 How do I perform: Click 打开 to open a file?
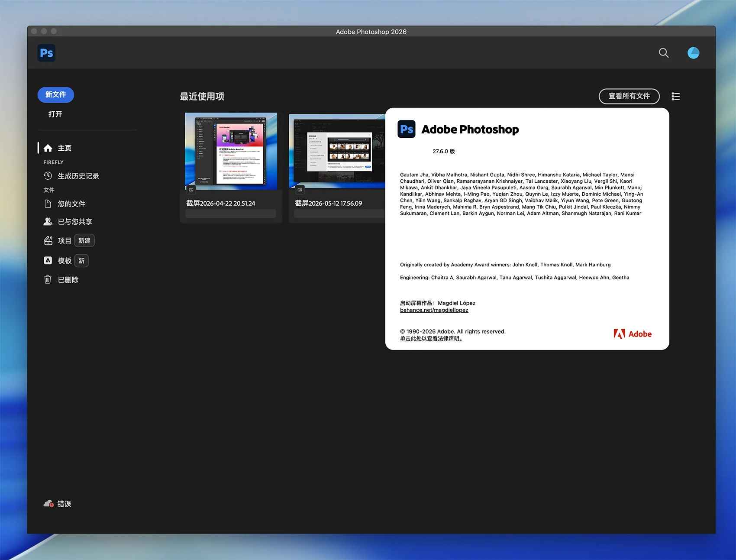click(x=55, y=114)
